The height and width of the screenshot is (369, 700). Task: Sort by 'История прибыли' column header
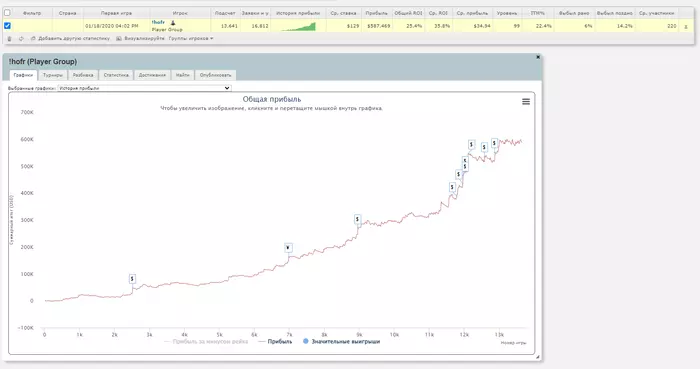tap(298, 13)
